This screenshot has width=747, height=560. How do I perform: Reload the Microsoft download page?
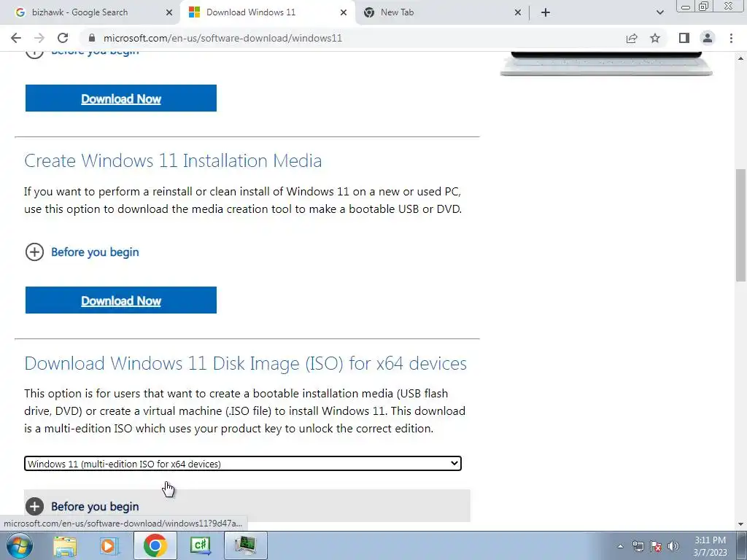pos(63,38)
